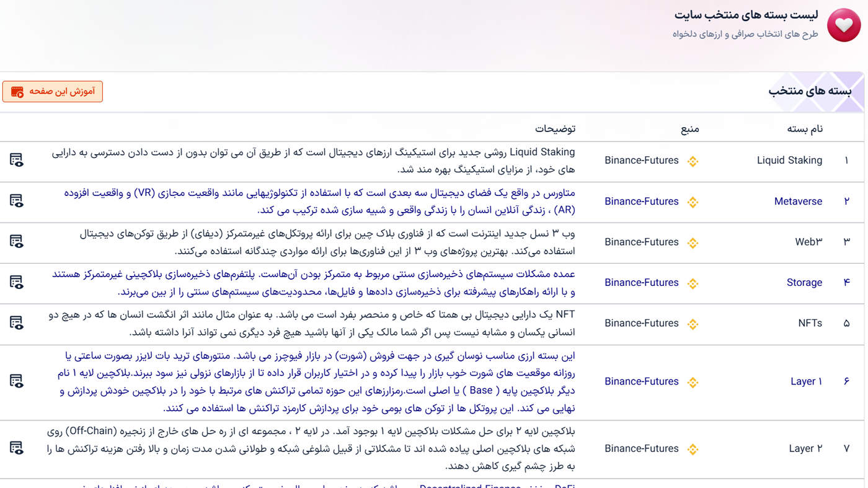The width and height of the screenshot is (868, 488).
Task: Click Binance-Futures source in Storage row
Action: pos(642,283)
